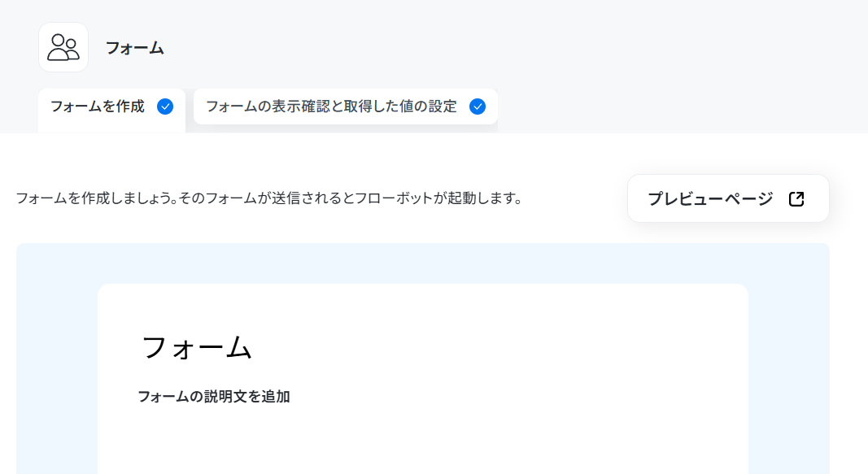Switch to フォームの表示確認と取得した値の設定 tab
Viewport: 868px width, 474px height.
tap(346, 107)
